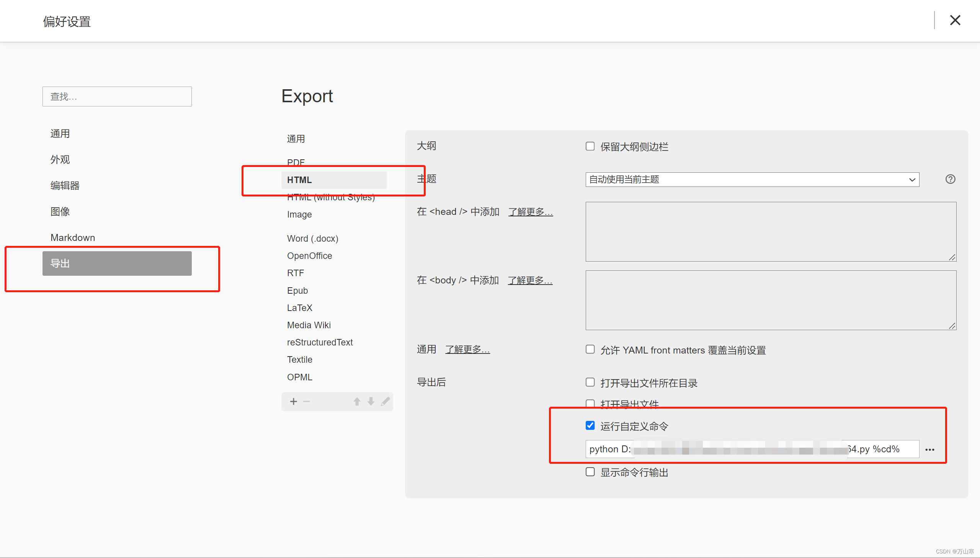Uncheck run custom command checkbox
The width and height of the screenshot is (980, 558).
590,426
